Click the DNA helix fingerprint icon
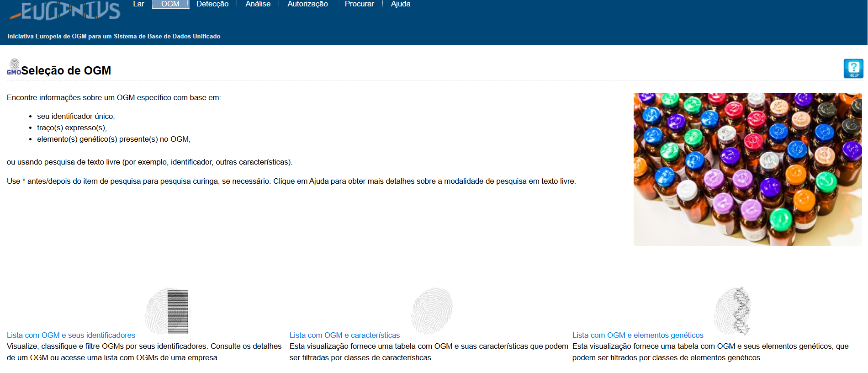The image size is (868, 373). point(732,311)
